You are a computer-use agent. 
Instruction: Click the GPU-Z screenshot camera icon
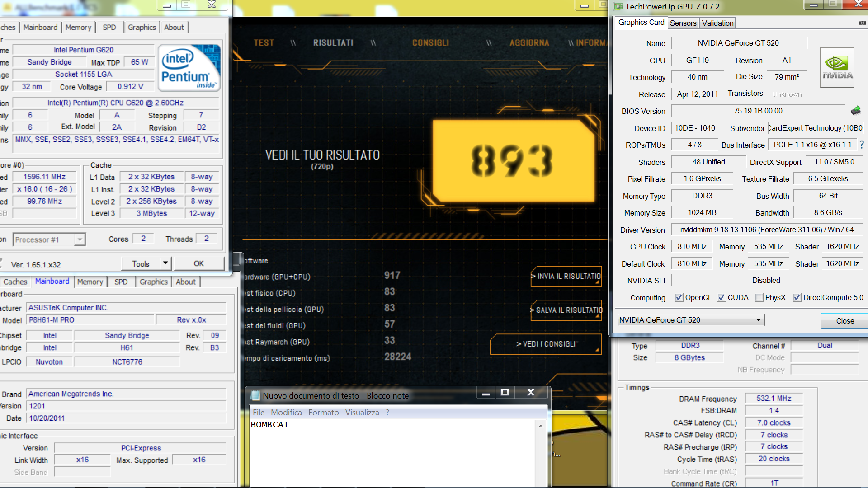coord(862,23)
